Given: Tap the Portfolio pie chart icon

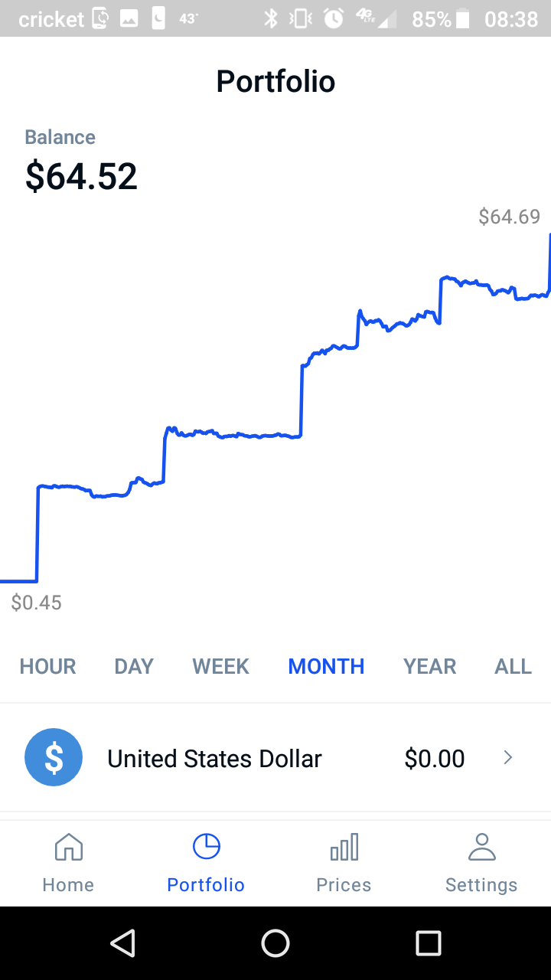Looking at the screenshot, I should tap(206, 847).
